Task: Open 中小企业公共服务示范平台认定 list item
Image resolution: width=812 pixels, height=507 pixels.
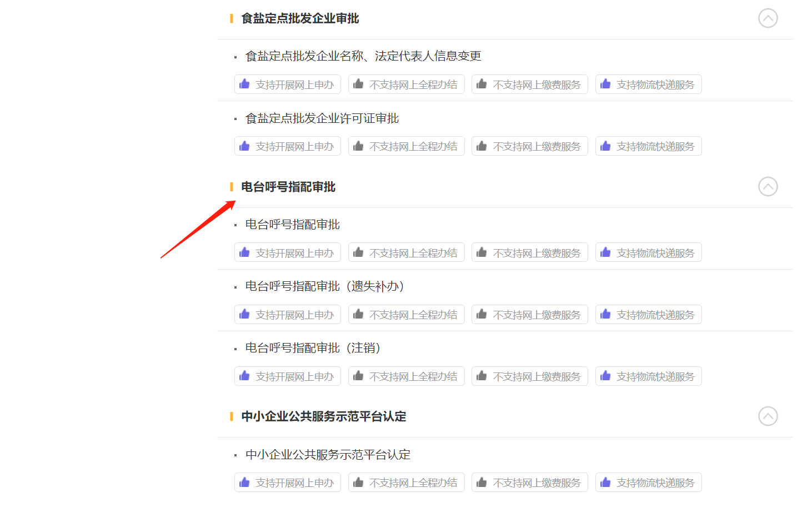Action: [x=328, y=455]
